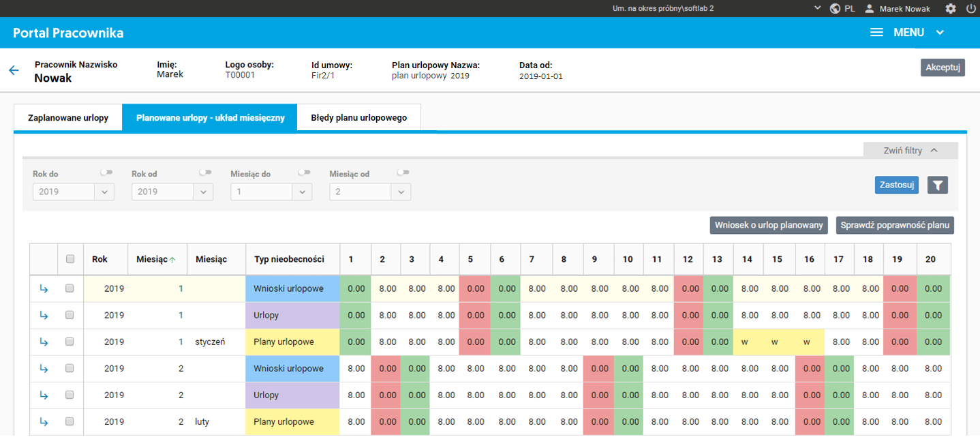The height and width of the screenshot is (437, 980).
Task: Check the February Urlopy row checkbox
Action: point(70,395)
